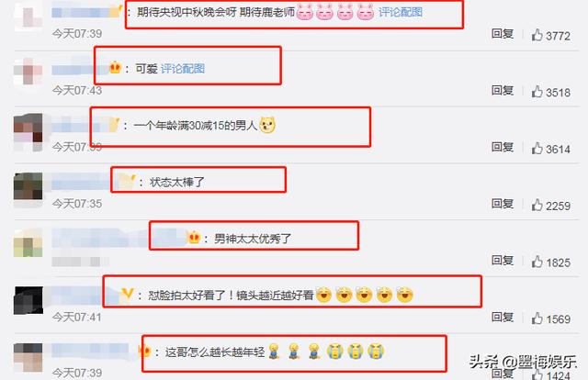This screenshot has width=588, height=380.
Task: Open the dark avatar beside 今天07:41
Action: click(28, 300)
